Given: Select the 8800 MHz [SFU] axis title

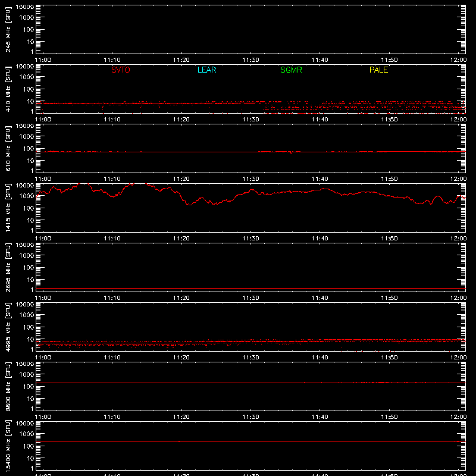Looking at the screenshot, I should [x=8, y=386].
